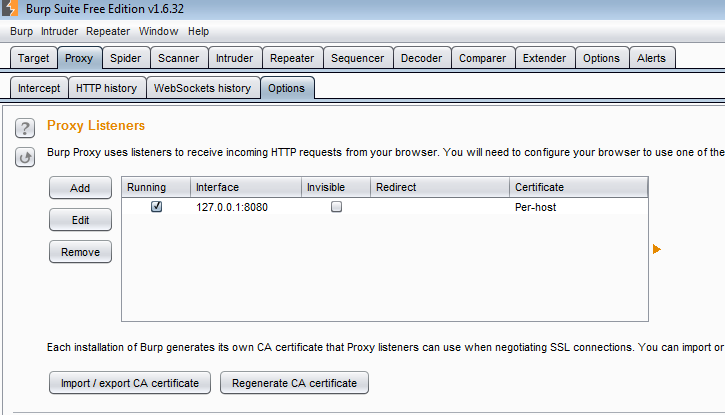Select the 127.0.0.1:8080 interface row

click(x=232, y=207)
